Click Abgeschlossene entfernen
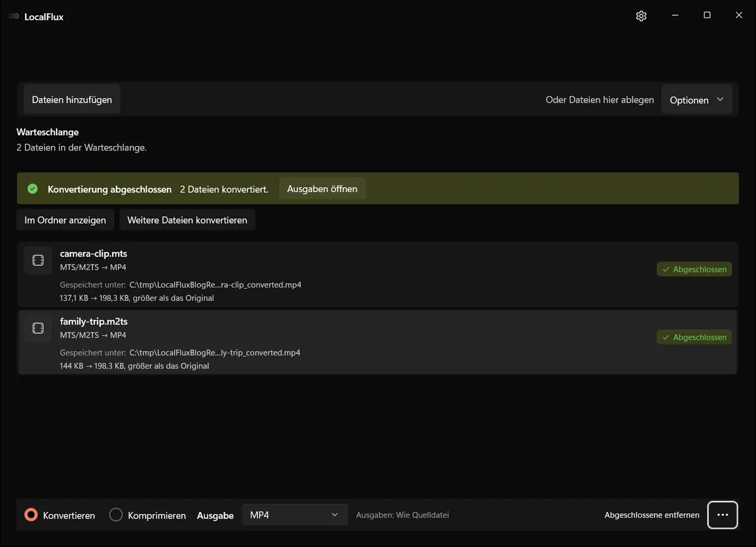756x547 pixels. pyautogui.click(x=652, y=515)
